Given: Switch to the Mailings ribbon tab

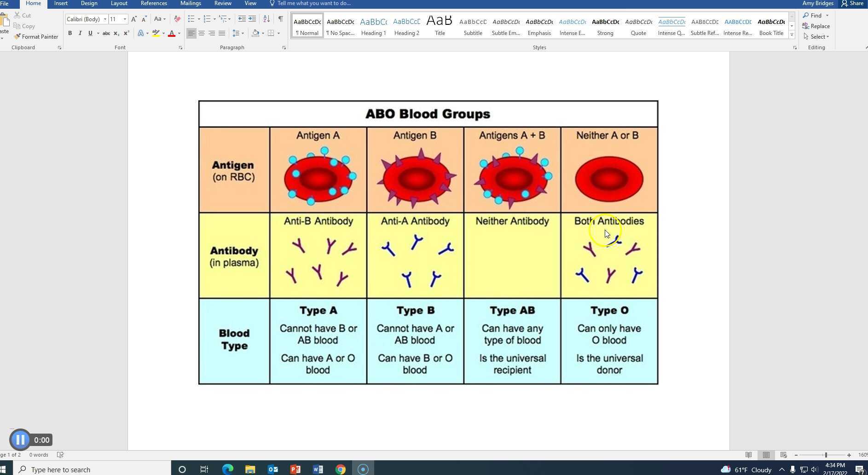Looking at the screenshot, I should [x=191, y=3].
